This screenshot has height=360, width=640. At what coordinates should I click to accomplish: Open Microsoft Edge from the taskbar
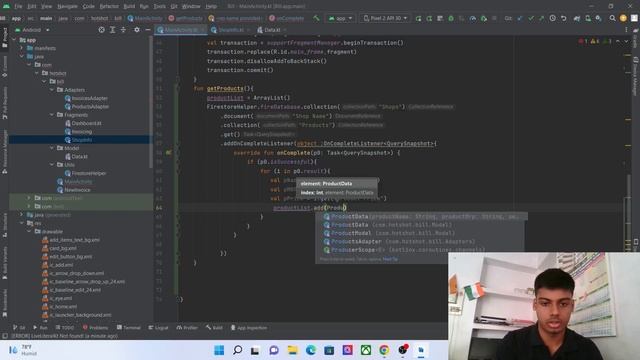tap(311, 350)
